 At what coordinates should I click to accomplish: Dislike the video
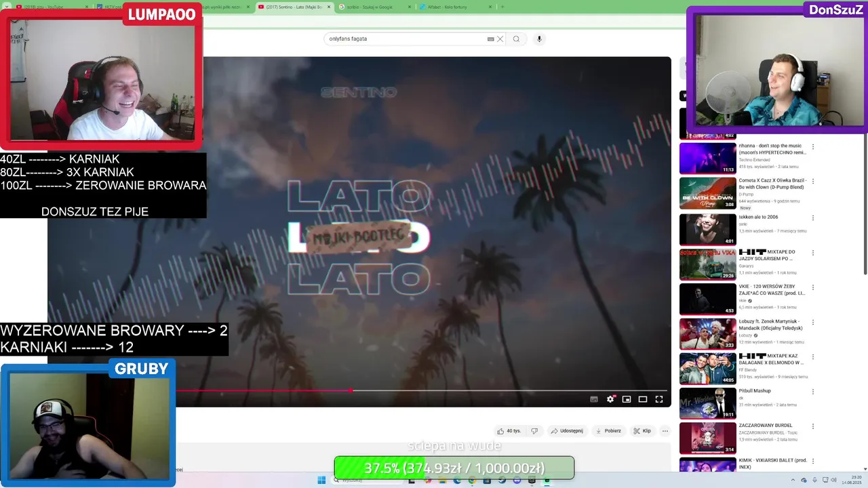click(x=534, y=430)
